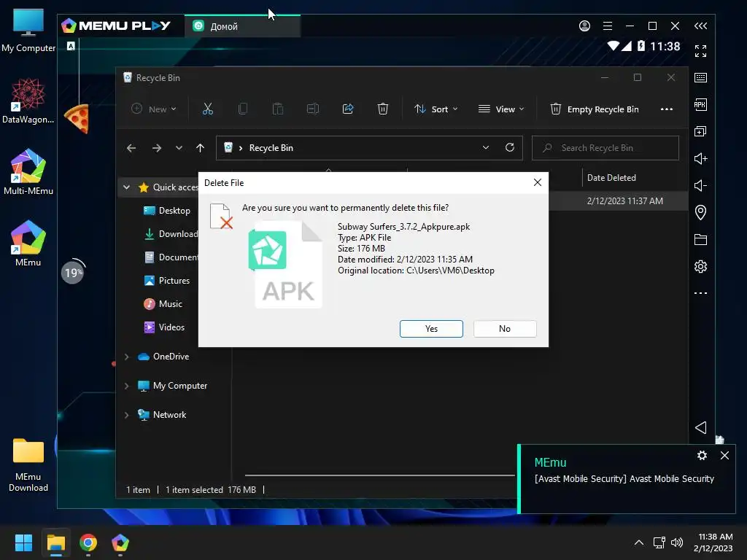
Task: Click the multi-window icon in MEmu sidebar
Action: point(700,131)
